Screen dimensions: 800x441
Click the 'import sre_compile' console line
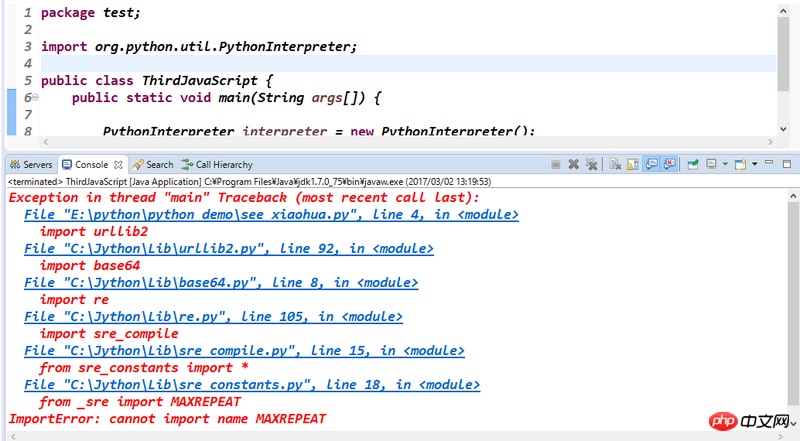pos(109,334)
